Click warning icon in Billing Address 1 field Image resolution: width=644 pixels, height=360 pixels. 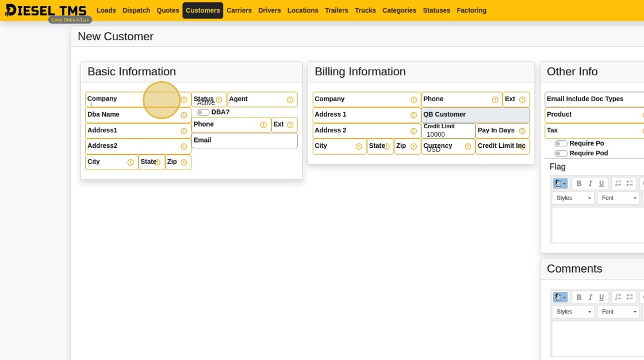[x=413, y=115]
